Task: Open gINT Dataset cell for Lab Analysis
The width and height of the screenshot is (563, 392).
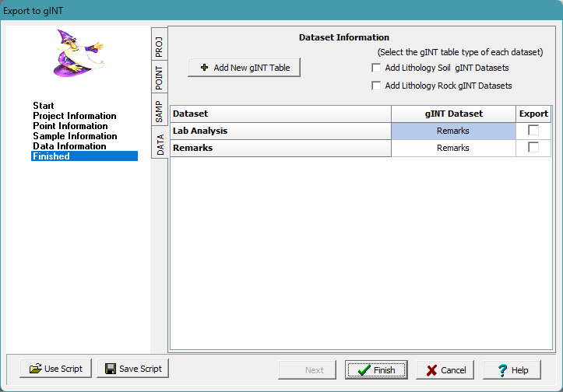Action: (452, 131)
